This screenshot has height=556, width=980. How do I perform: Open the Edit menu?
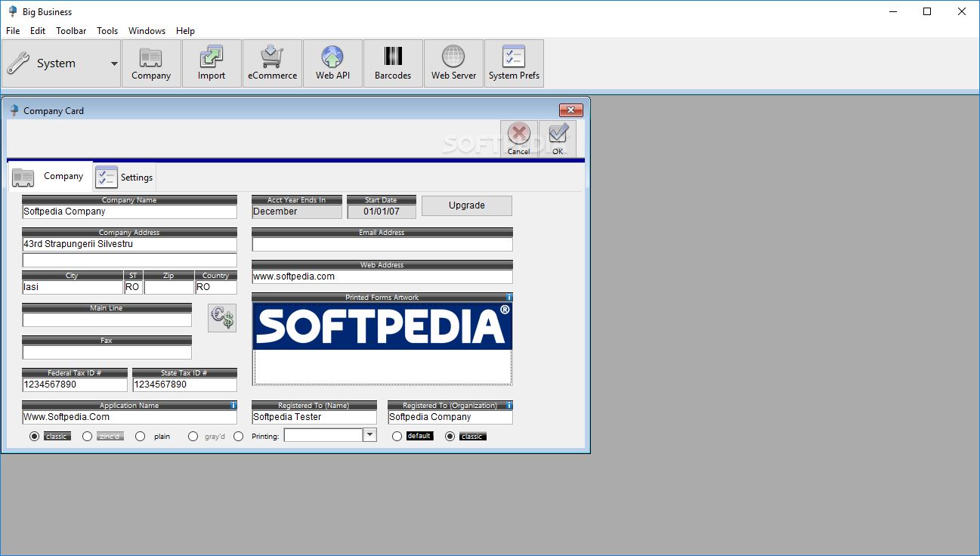click(38, 31)
